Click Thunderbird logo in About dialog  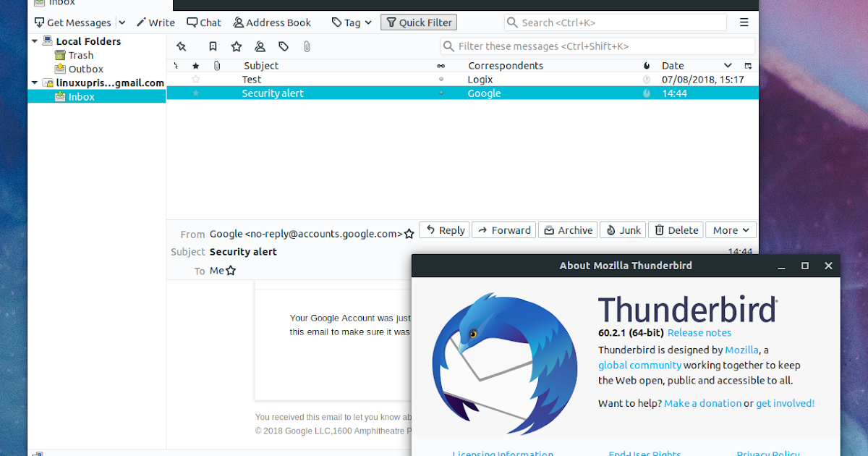[x=505, y=363]
